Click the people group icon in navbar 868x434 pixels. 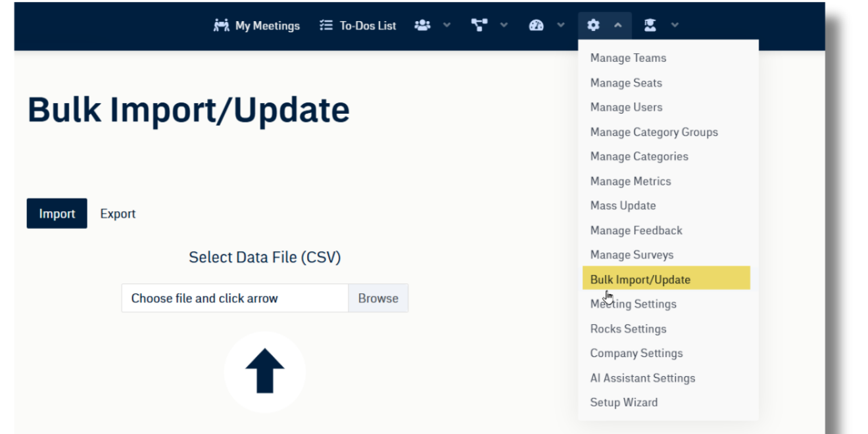[x=422, y=26]
